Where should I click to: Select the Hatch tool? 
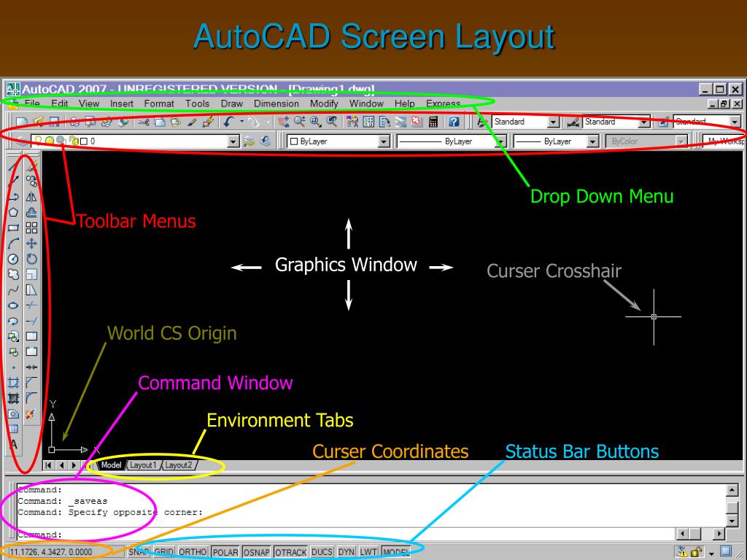pyautogui.click(x=13, y=383)
